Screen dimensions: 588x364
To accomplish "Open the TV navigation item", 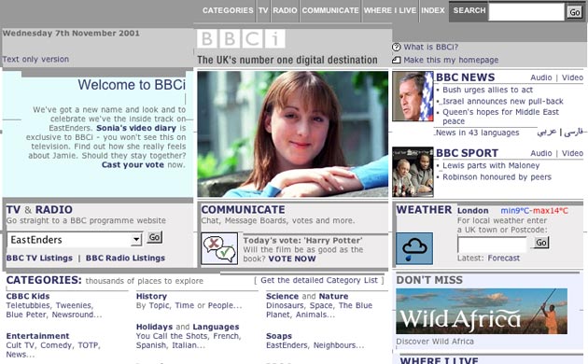I will [263, 10].
